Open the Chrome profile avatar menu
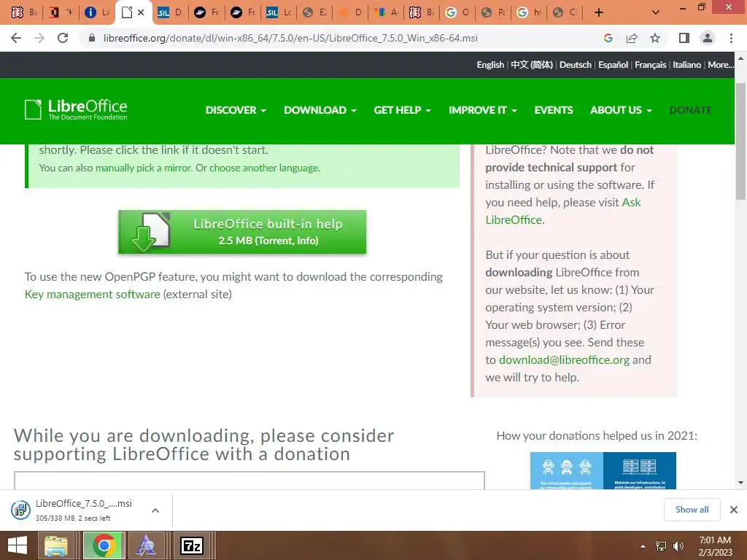 click(x=708, y=38)
